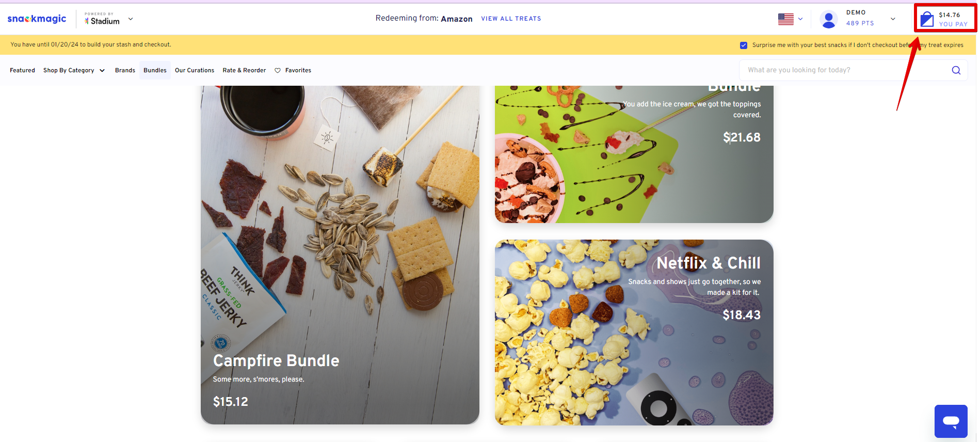Click the US flag icon
The image size is (980, 442).
coord(785,19)
